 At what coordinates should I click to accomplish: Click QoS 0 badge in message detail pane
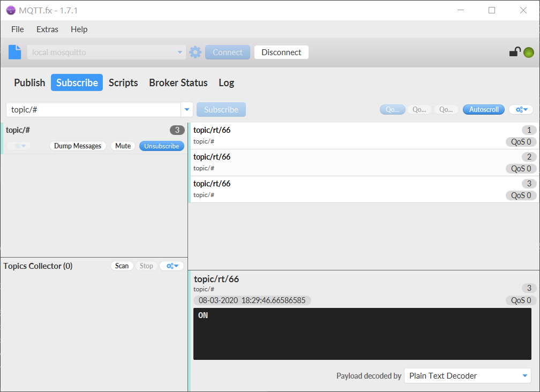tap(521, 300)
